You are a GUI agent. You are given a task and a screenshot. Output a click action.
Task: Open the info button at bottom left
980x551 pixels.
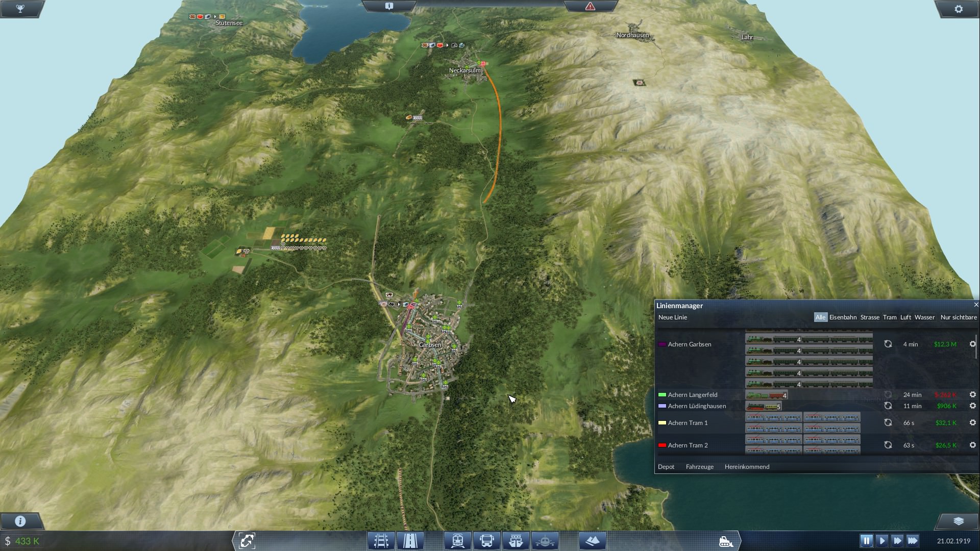(x=20, y=521)
